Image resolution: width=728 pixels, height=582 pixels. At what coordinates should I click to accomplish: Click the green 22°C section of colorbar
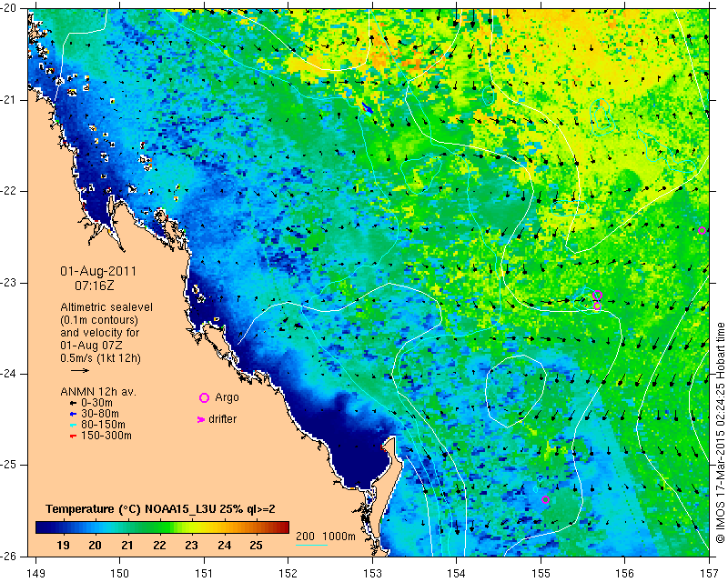[159, 527]
